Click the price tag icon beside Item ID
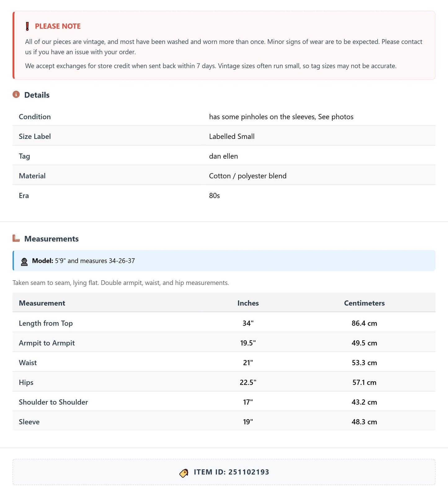This screenshot has width=448, height=496. [184, 473]
